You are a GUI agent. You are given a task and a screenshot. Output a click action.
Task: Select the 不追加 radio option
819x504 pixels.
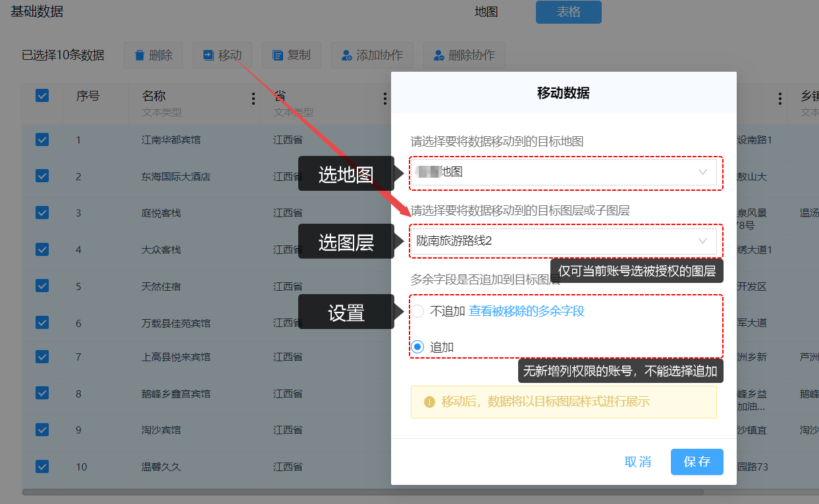point(417,311)
